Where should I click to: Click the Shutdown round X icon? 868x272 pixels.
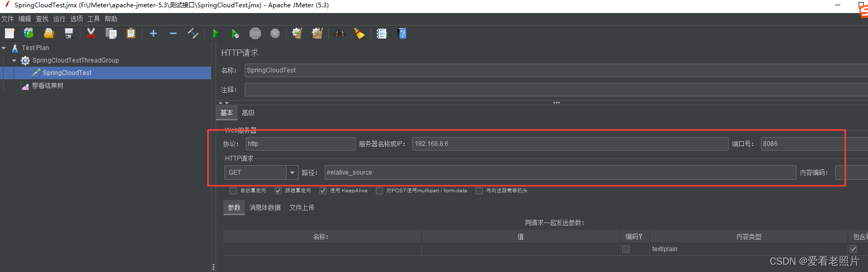click(275, 33)
